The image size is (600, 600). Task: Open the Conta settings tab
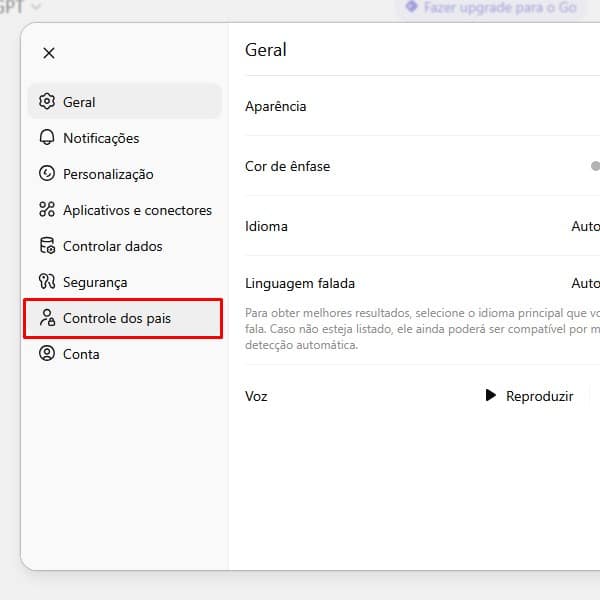(x=81, y=354)
